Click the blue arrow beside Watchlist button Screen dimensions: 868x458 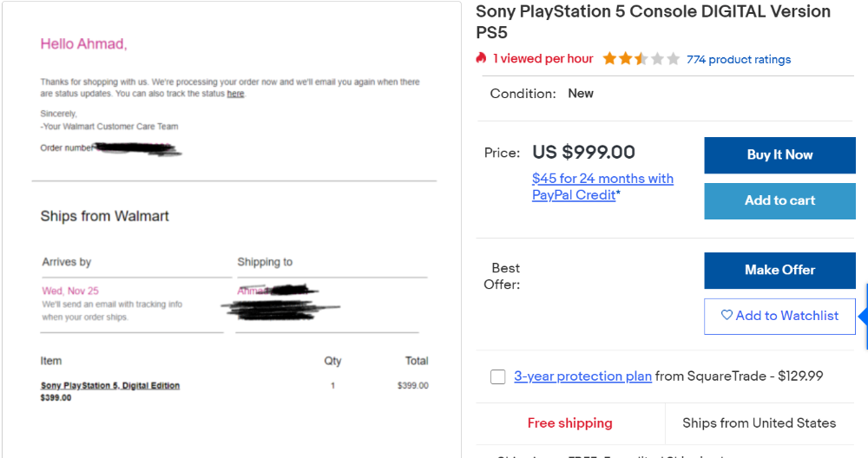coord(863,317)
